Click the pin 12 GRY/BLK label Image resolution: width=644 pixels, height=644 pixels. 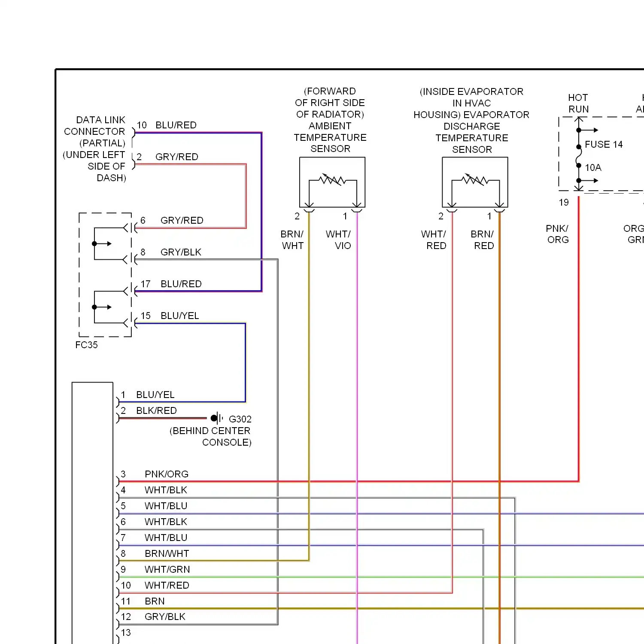coord(153,617)
